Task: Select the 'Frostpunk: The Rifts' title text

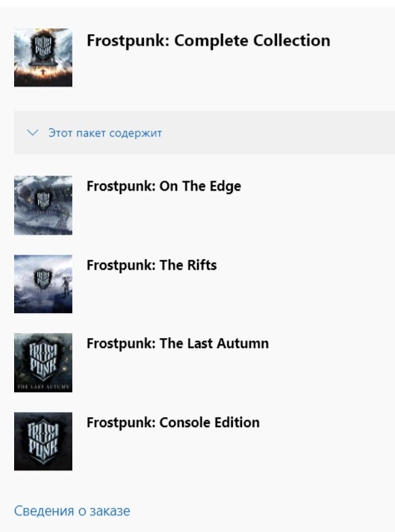Action: (x=152, y=265)
